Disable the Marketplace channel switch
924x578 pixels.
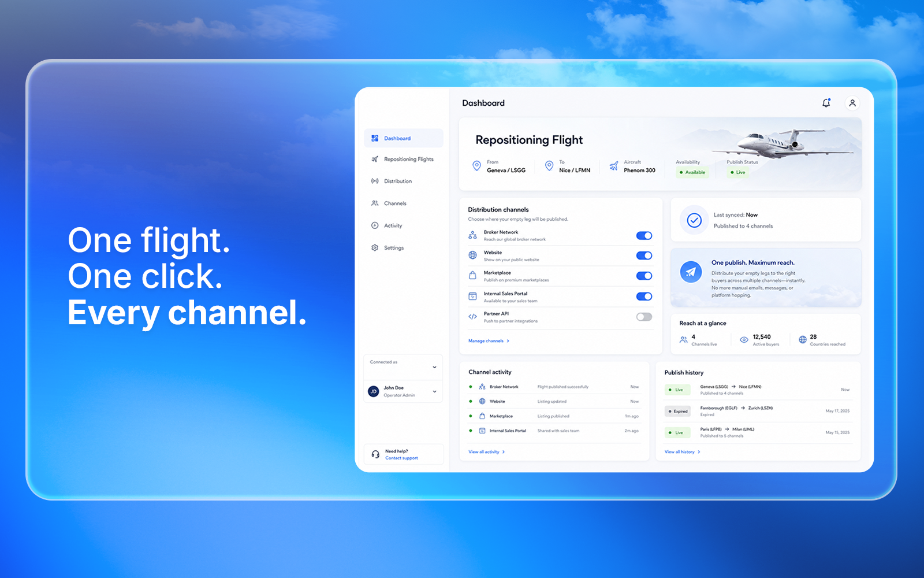click(644, 276)
